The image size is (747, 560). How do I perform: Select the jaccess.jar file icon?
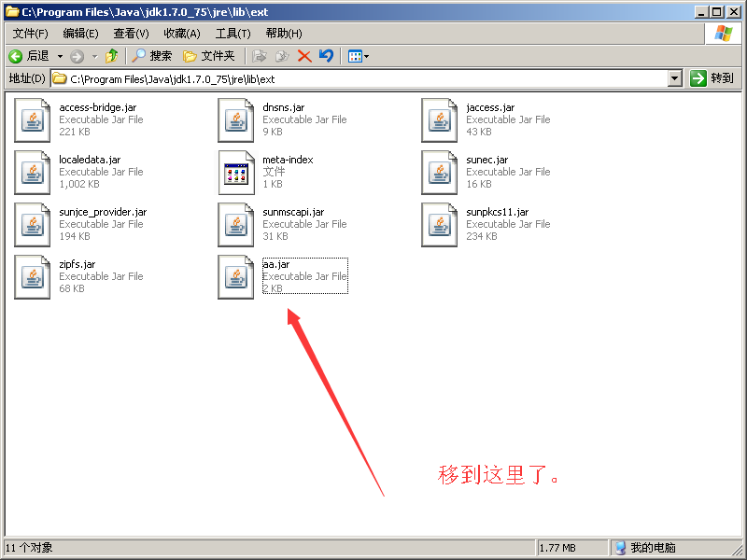439,120
